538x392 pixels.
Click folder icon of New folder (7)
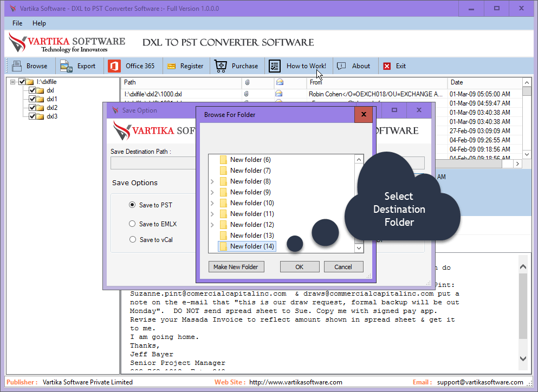click(223, 171)
